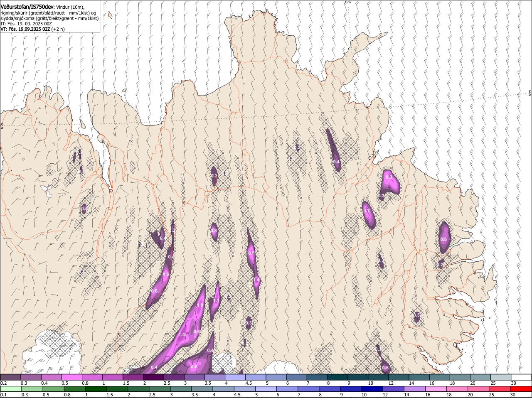Click the dark green 1–1.5 swatch in lower legend
The height and width of the screenshot is (398, 532).
tap(96, 389)
